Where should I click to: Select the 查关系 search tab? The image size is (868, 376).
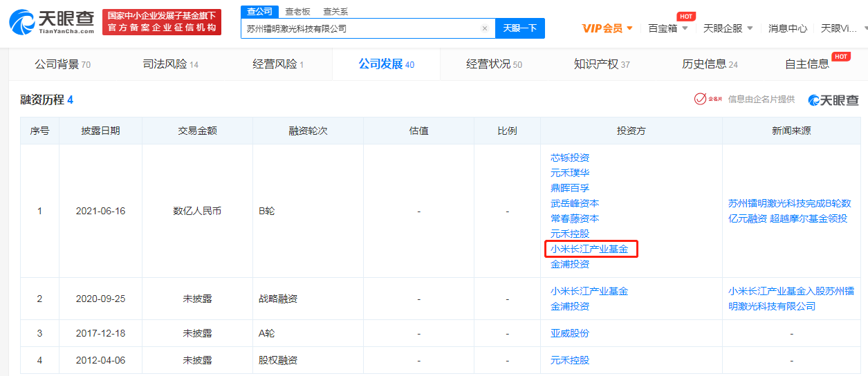pos(336,12)
